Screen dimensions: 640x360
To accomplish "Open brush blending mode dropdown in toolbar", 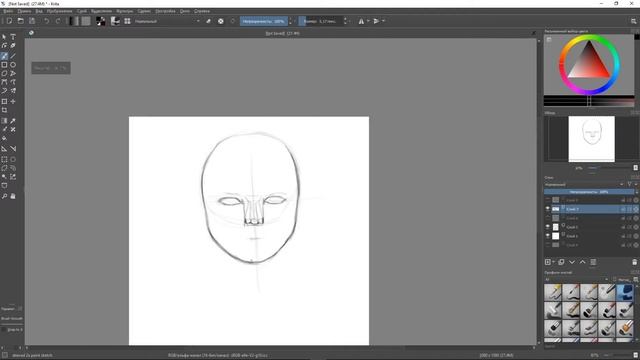I will (x=167, y=21).
